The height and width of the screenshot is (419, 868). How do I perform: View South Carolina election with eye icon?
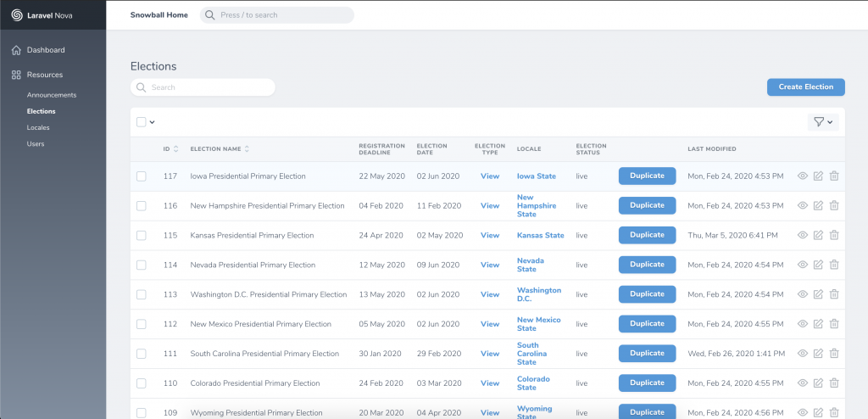(803, 354)
